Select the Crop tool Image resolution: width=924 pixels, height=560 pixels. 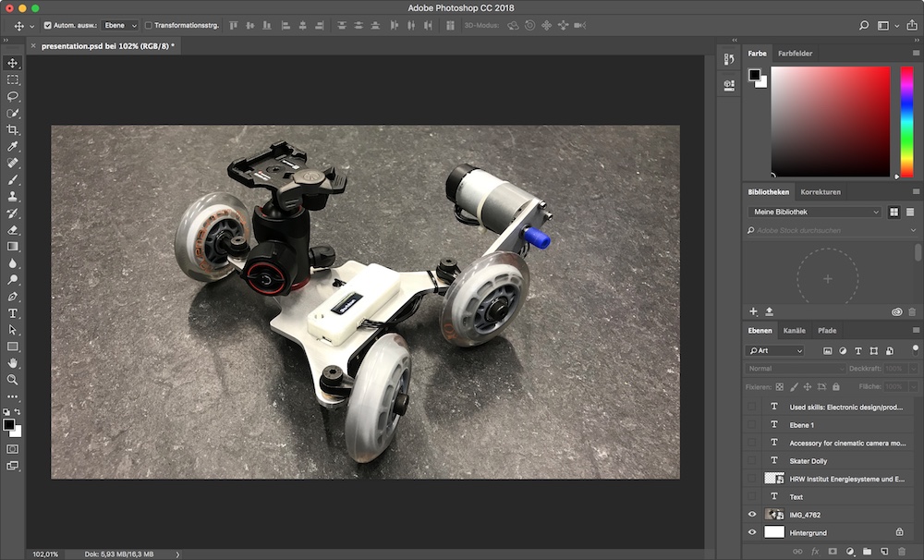tap(12, 129)
